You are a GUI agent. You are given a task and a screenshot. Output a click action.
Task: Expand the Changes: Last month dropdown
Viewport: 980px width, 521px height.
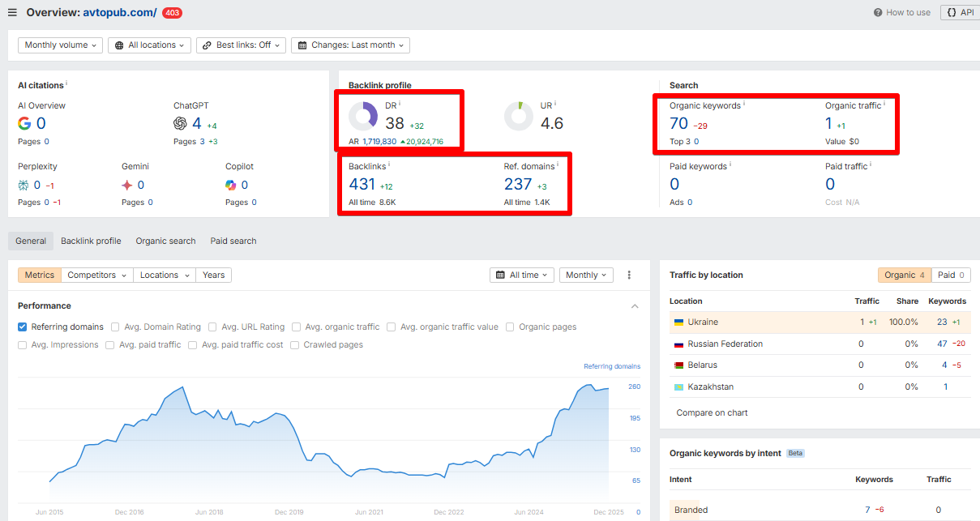click(x=350, y=45)
